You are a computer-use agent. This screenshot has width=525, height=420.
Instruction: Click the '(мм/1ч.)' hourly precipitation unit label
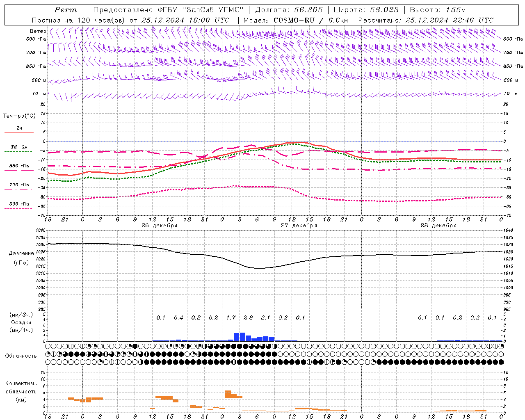tap(21, 330)
